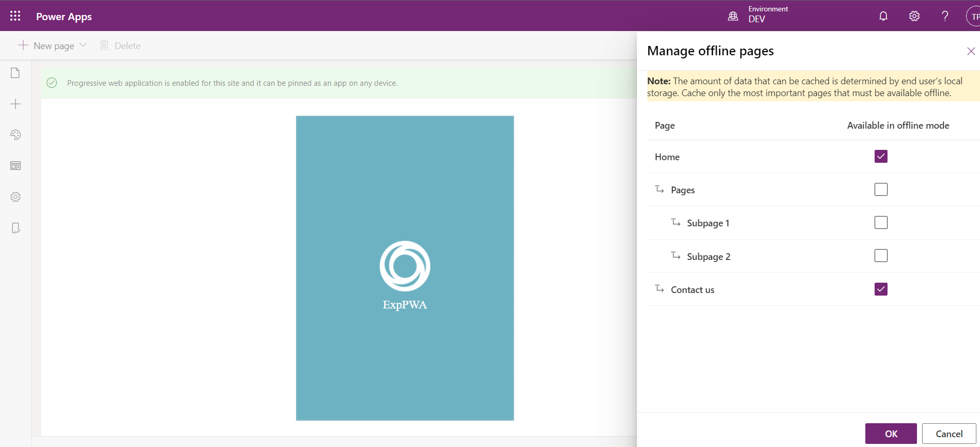Expand the New page dropdown

pos(83,45)
